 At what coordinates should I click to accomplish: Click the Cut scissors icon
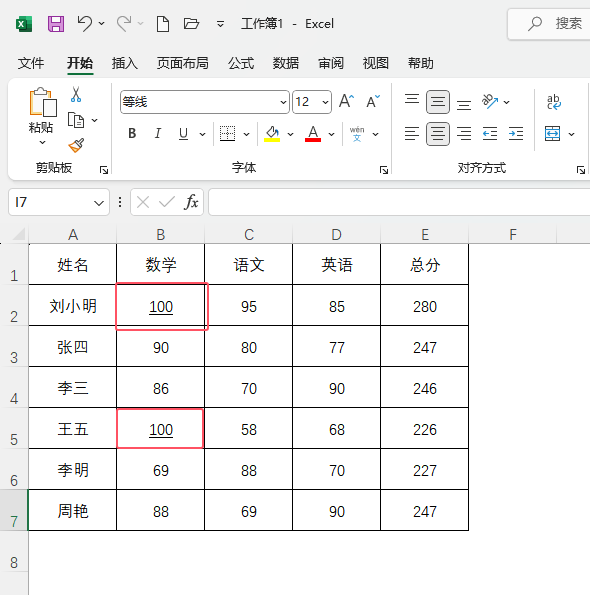pyautogui.click(x=76, y=94)
